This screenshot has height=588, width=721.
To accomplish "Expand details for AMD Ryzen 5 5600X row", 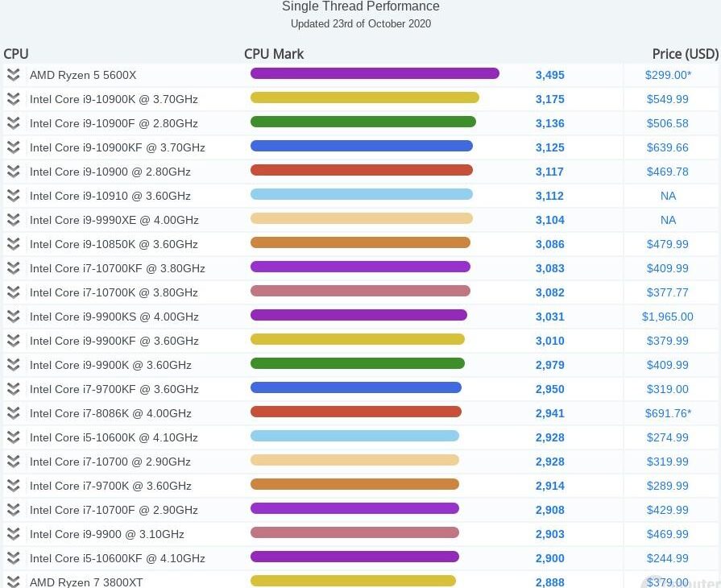I will 13,75.
